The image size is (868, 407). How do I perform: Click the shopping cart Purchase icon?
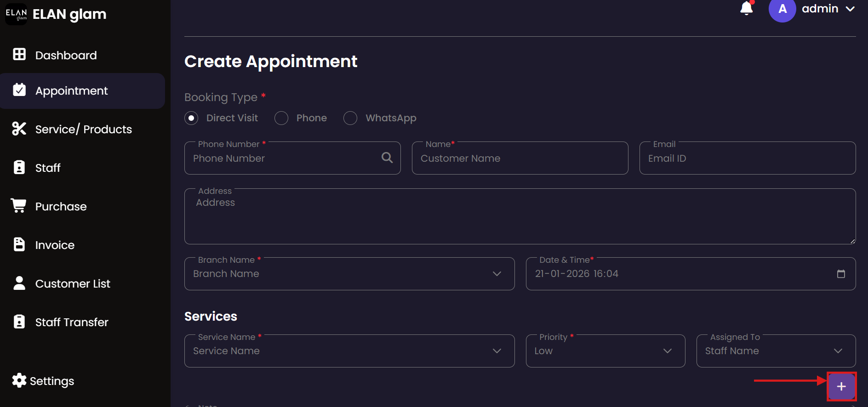19,206
